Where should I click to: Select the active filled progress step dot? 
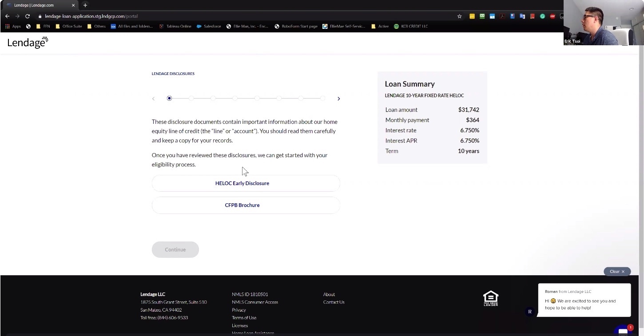[169, 98]
